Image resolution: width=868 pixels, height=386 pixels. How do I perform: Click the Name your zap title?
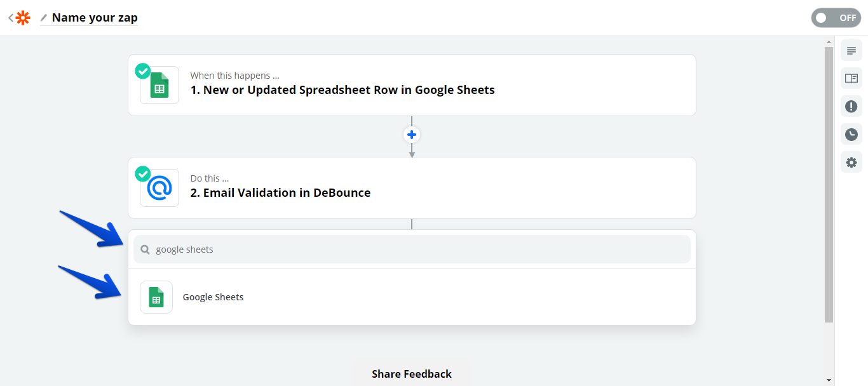95,18
